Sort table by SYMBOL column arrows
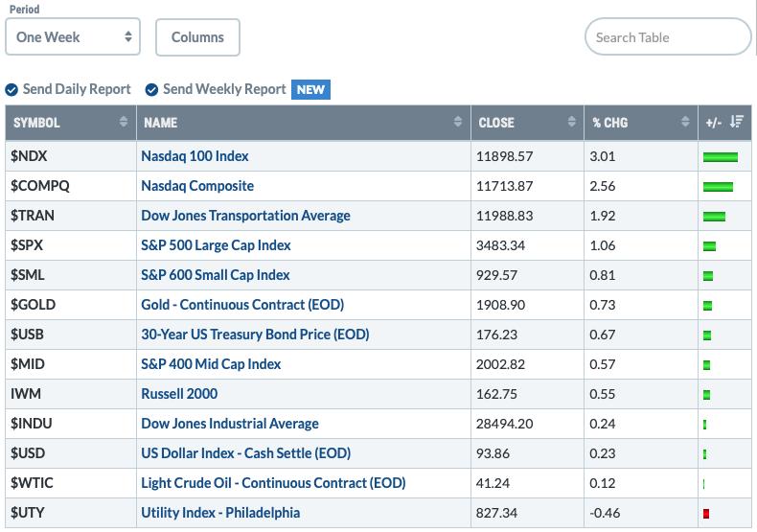The height and width of the screenshot is (532, 757). point(124,122)
